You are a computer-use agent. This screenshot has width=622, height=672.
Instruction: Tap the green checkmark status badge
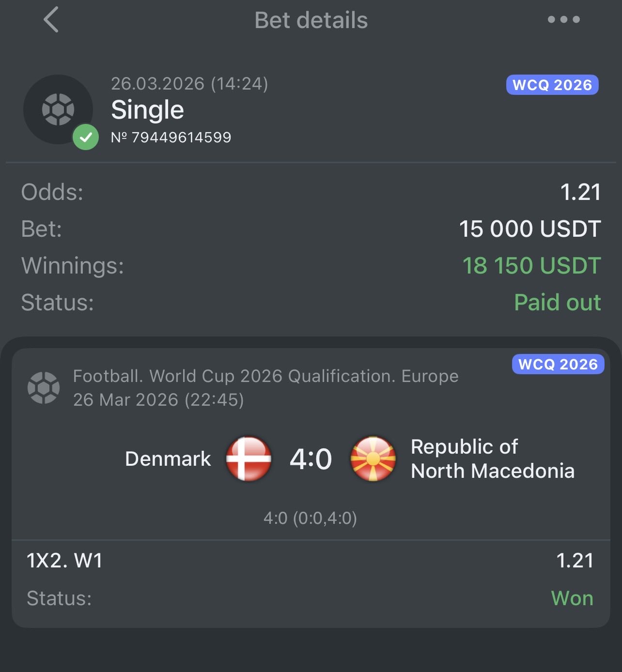[86, 137]
